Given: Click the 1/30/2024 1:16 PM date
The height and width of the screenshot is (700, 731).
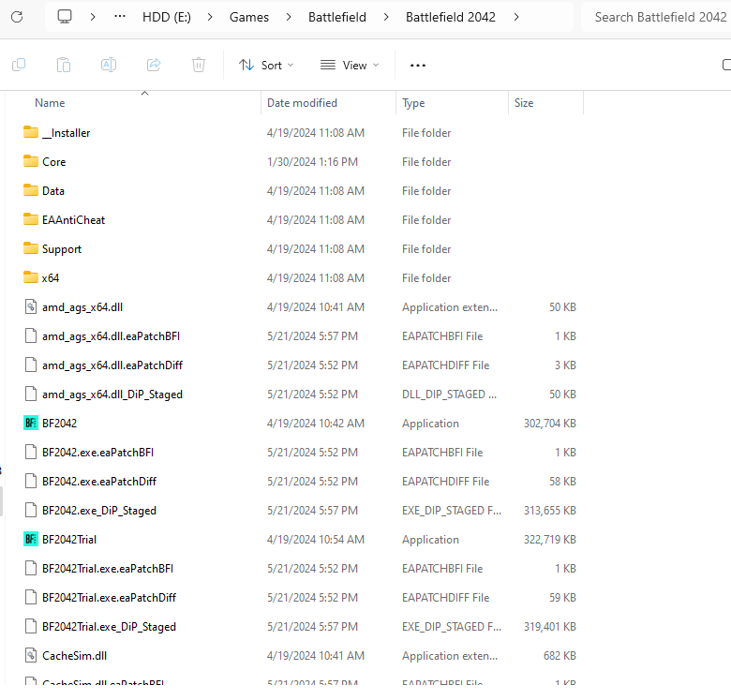Looking at the screenshot, I should click(x=312, y=162).
